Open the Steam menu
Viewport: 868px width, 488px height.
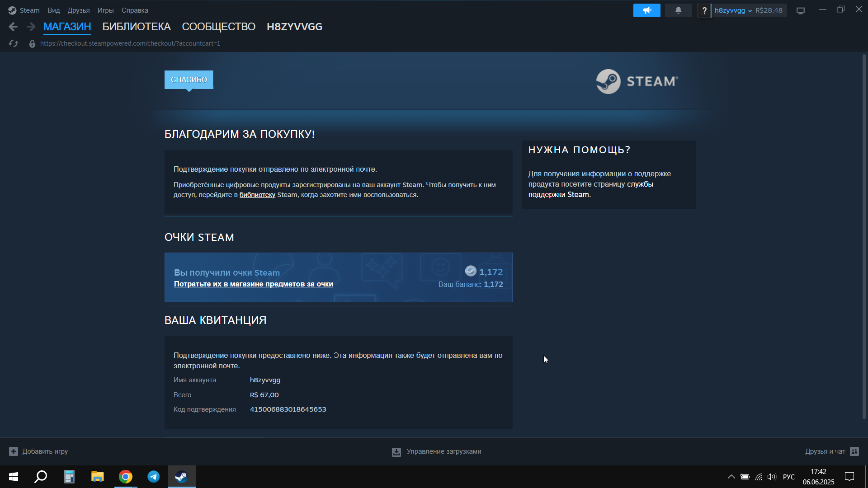click(x=30, y=10)
